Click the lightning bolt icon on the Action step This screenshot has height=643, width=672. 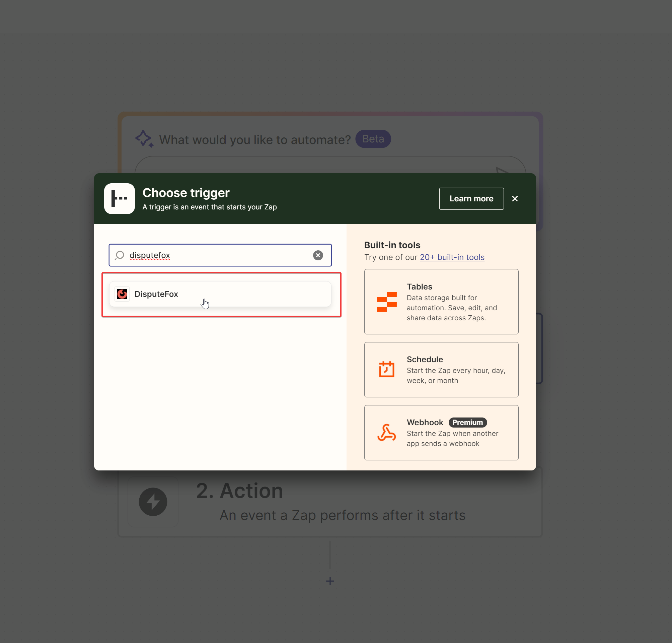coord(153,502)
